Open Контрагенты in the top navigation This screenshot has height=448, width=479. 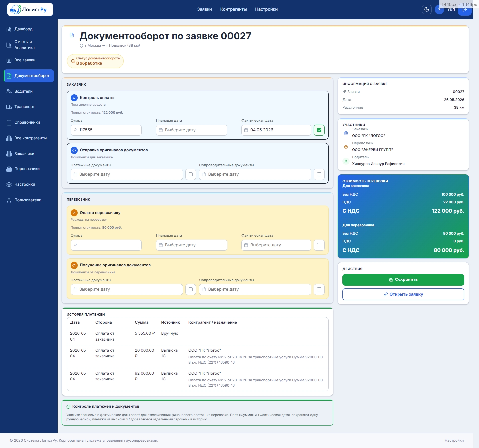tap(234, 9)
